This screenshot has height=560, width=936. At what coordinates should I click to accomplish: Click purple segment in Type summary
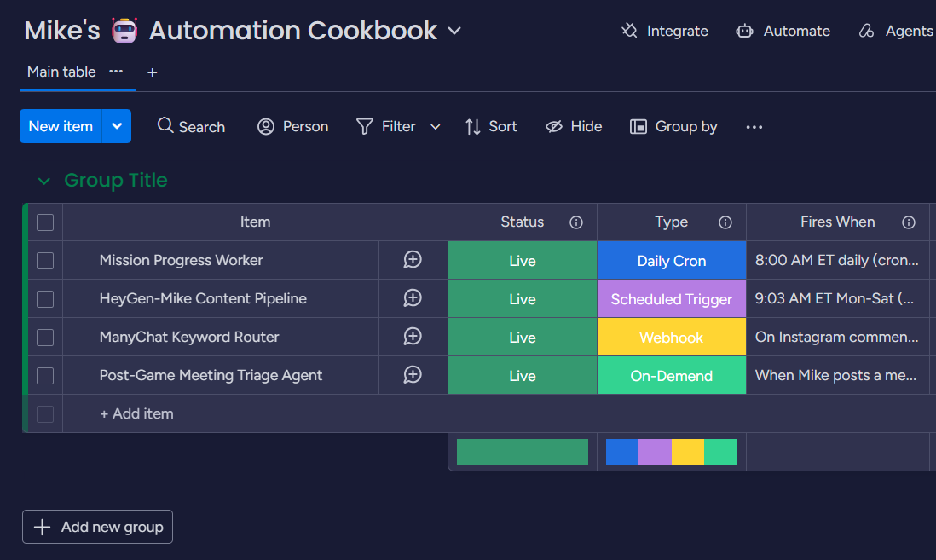655,452
